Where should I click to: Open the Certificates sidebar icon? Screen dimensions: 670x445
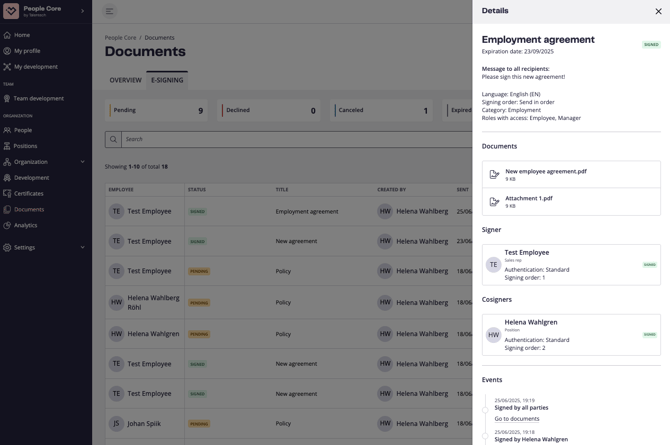7,194
